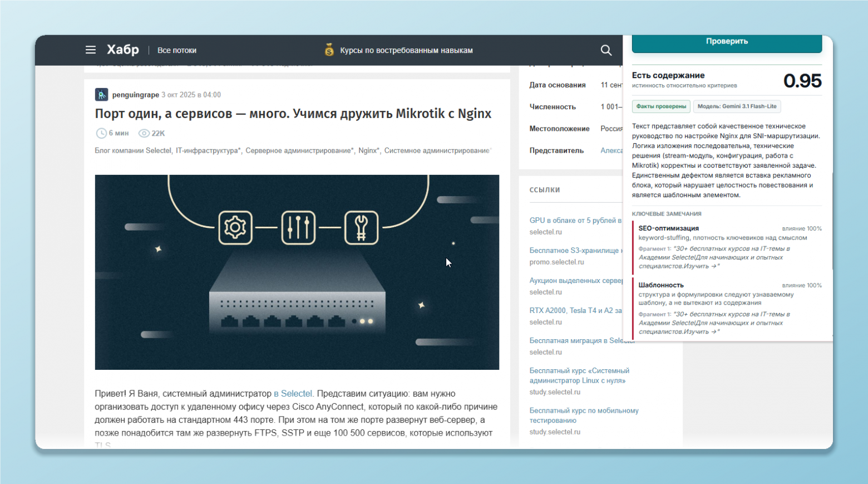The height and width of the screenshot is (484, 868).
Task: Open the article title about Mikrotik and Nginx
Action: click(x=293, y=114)
